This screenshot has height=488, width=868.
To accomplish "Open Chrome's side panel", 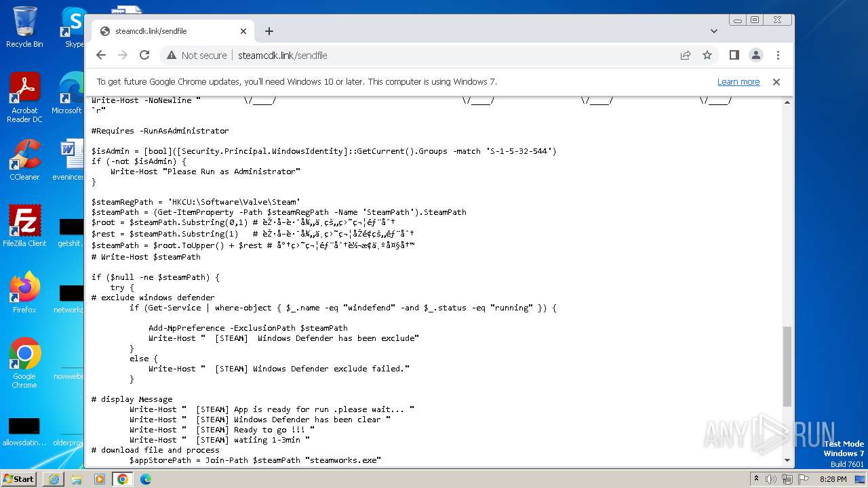I will [x=734, y=55].
